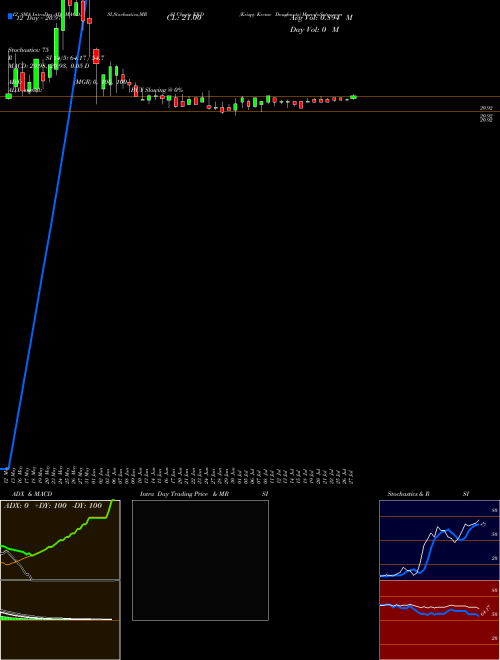Click the 'ADX: 0 +DY: 100 -DY: 100' readout
500x660 pixels.
coord(53,506)
